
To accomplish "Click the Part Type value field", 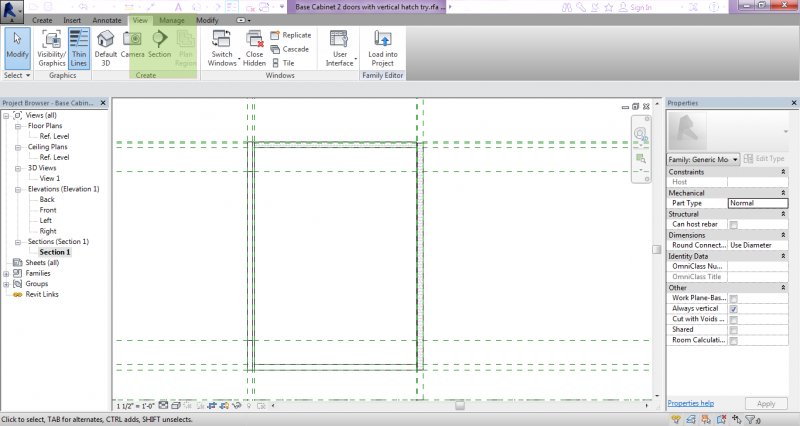I will [x=758, y=203].
